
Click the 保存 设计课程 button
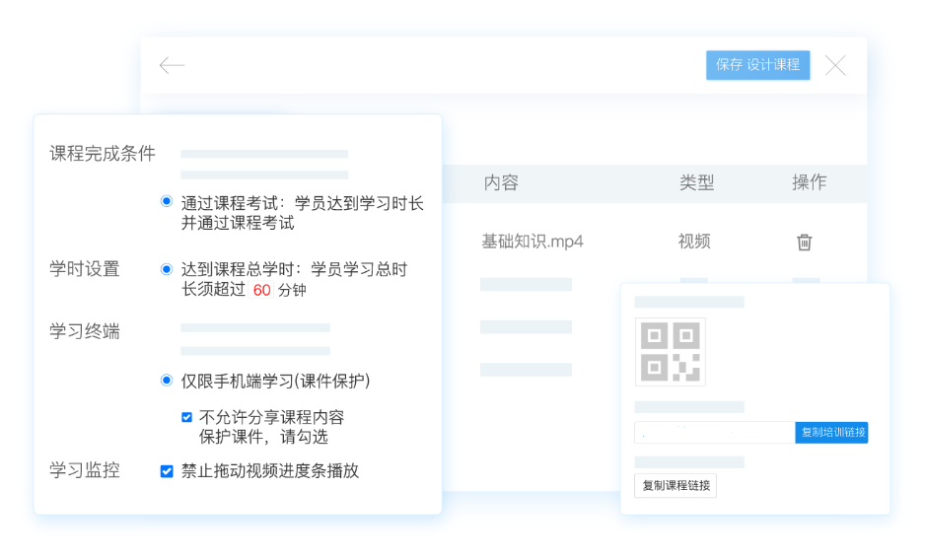click(x=757, y=65)
